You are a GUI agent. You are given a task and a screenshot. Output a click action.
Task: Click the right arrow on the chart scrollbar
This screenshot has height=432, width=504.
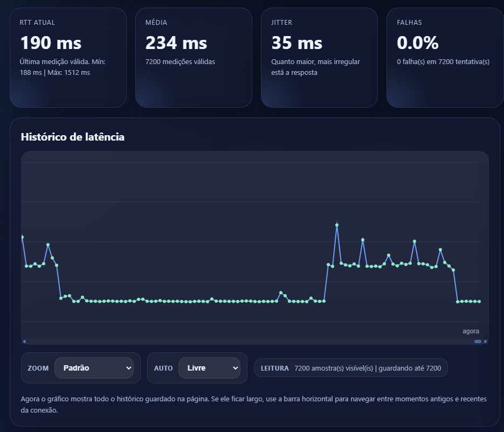[x=487, y=342]
